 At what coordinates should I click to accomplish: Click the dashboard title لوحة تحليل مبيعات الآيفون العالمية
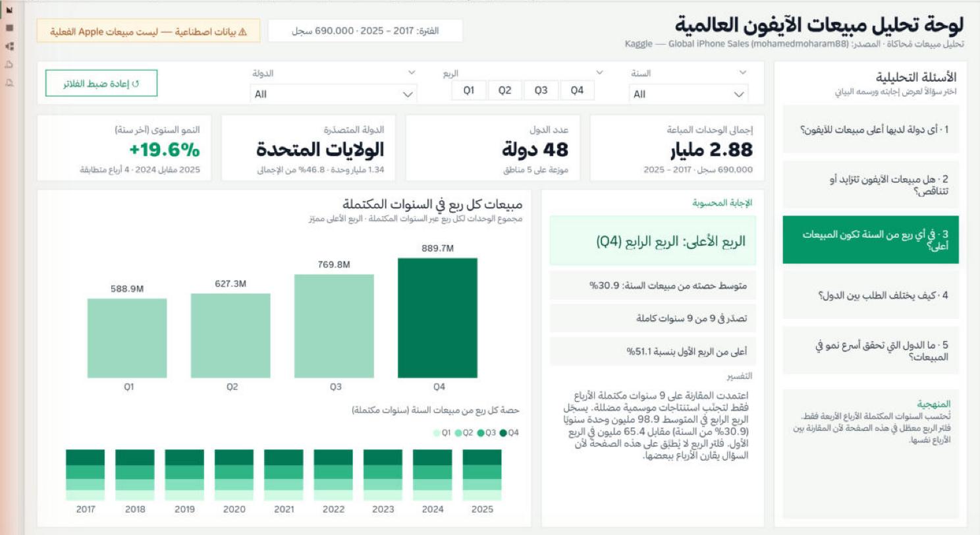coord(819,24)
